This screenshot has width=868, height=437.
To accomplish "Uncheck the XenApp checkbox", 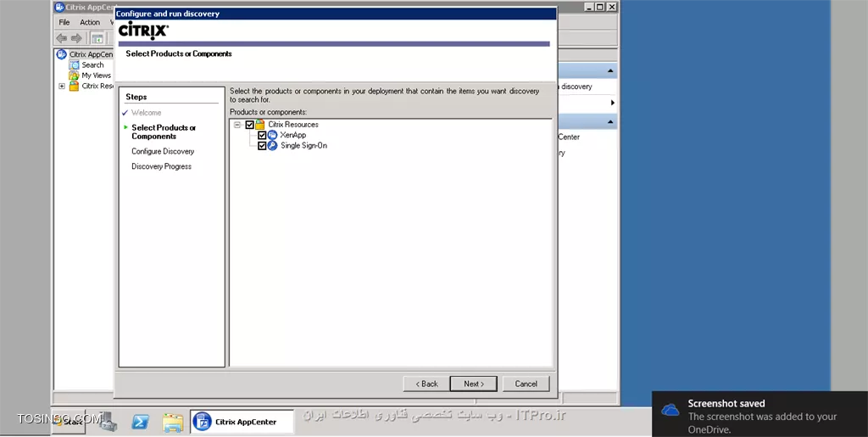I will point(262,135).
